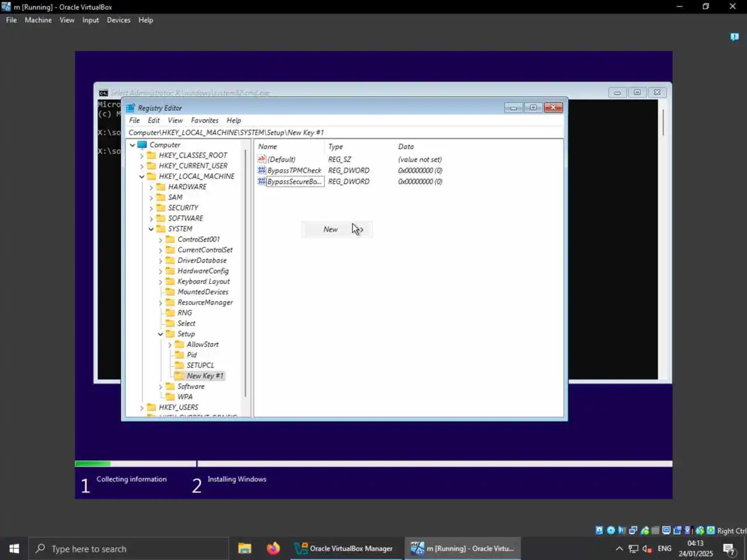The image size is (747, 560).
Task: Open VirtualBox Machine menu
Action: click(x=38, y=20)
